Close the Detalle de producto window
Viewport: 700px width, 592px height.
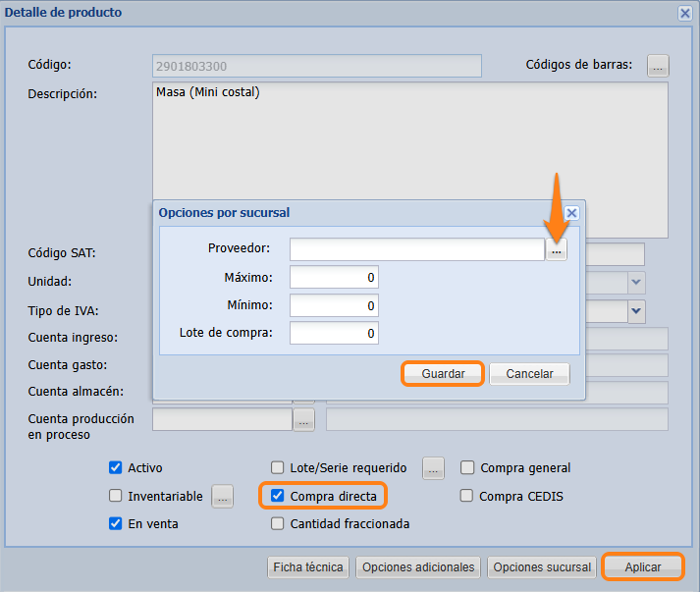pos(684,13)
